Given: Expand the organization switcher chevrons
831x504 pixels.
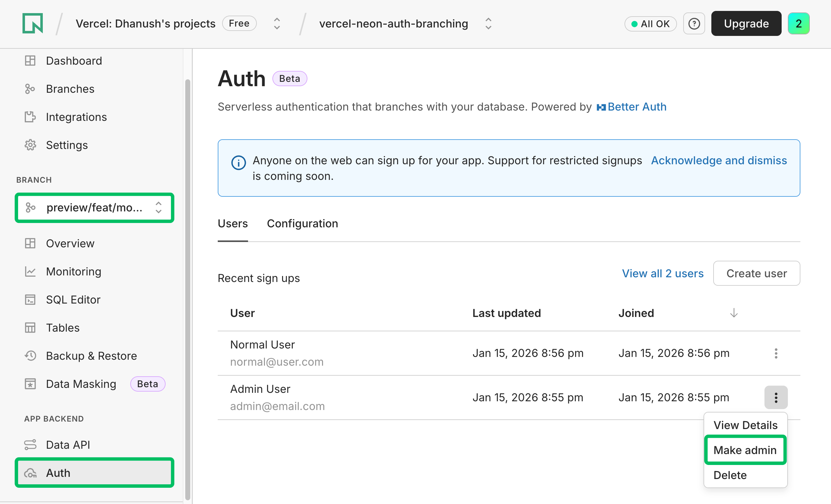Looking at the screenshot, I should pos(276,24).
